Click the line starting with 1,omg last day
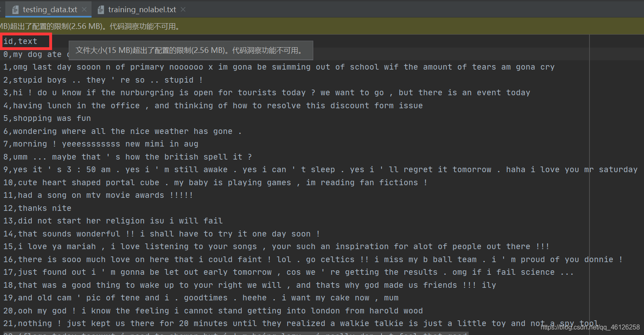Viewport: 644px width, 335px height. 279,67
